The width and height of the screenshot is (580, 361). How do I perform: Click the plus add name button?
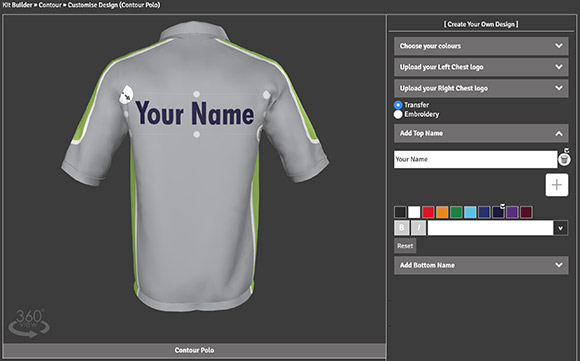tap(557, 185)
